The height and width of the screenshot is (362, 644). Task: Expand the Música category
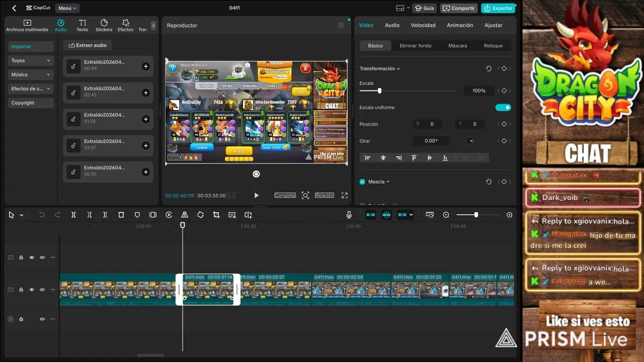(31, 74)
